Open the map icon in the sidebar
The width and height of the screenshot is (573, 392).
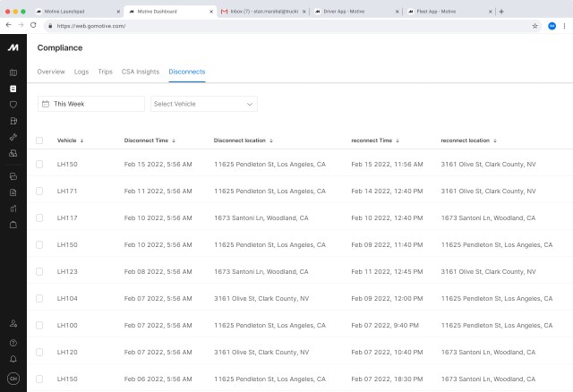click(x=13, y=72)
